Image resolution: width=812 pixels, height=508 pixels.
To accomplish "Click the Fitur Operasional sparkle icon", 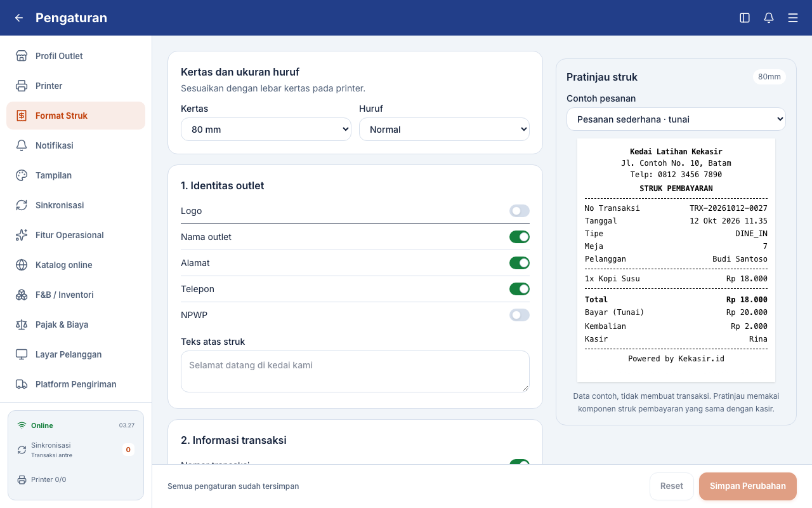I will (x=22, y=235).
